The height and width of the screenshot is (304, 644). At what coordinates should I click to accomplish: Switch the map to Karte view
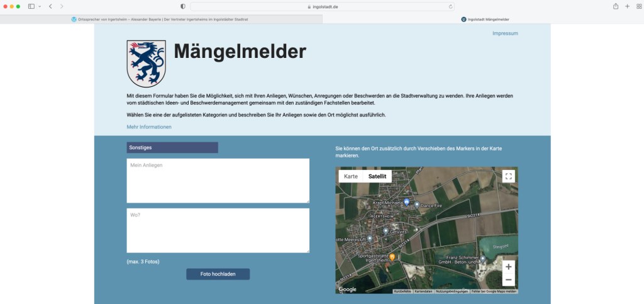point(351,176)
